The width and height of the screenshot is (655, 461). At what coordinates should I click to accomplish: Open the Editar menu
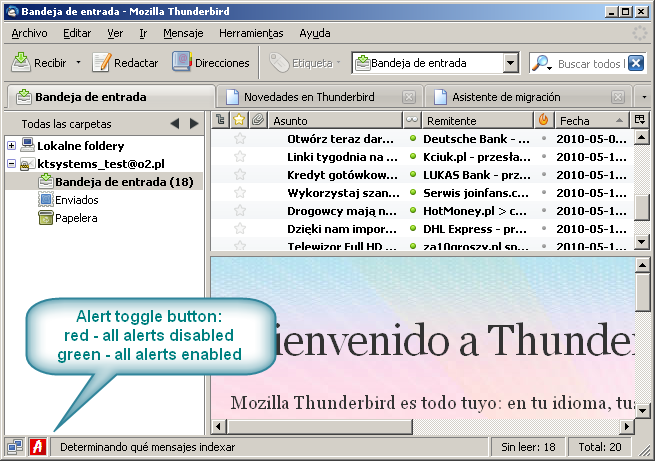(77, 33)
